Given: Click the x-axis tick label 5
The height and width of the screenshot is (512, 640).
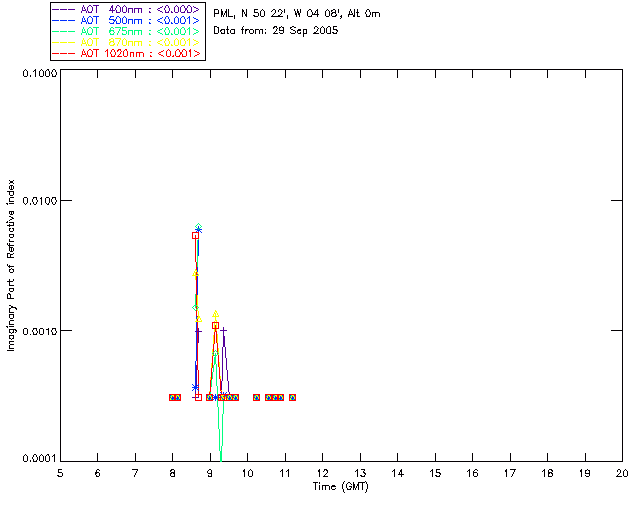Looking at the screenshot, I should [x=60, y=473].
